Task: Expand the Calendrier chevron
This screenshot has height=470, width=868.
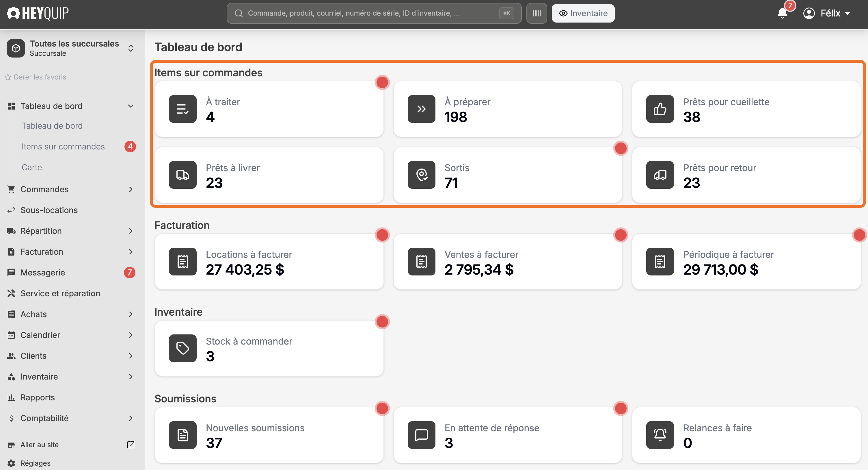Action: click(x=131, y=335)
